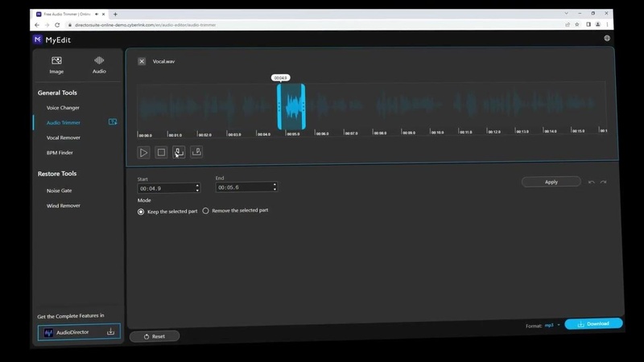
Task: Click the set start marker icon
Action: [179, 152]
